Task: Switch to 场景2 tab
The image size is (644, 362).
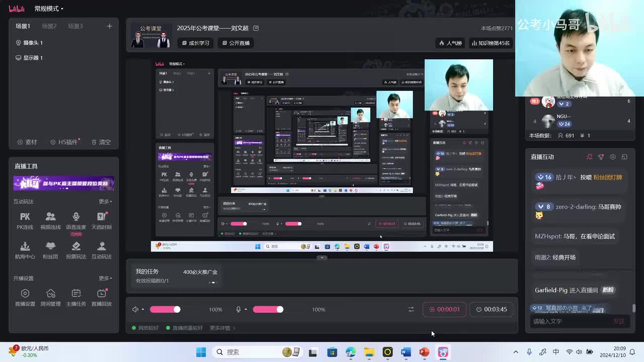Action: (x=49, y=26)
